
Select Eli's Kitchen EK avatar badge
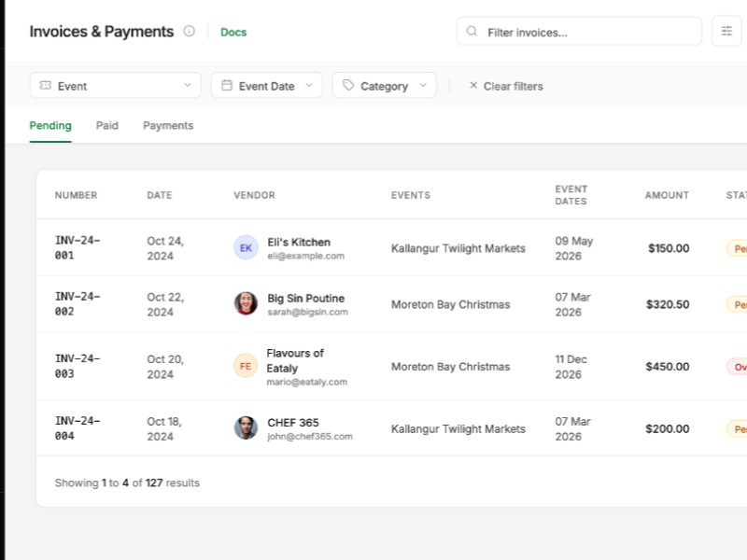(245, 247)
